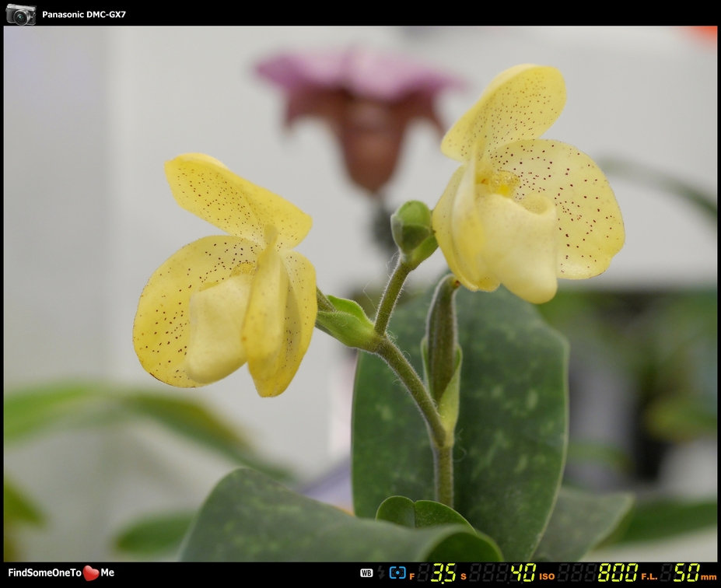Click the blue metering mode icon

pos(397,572)
